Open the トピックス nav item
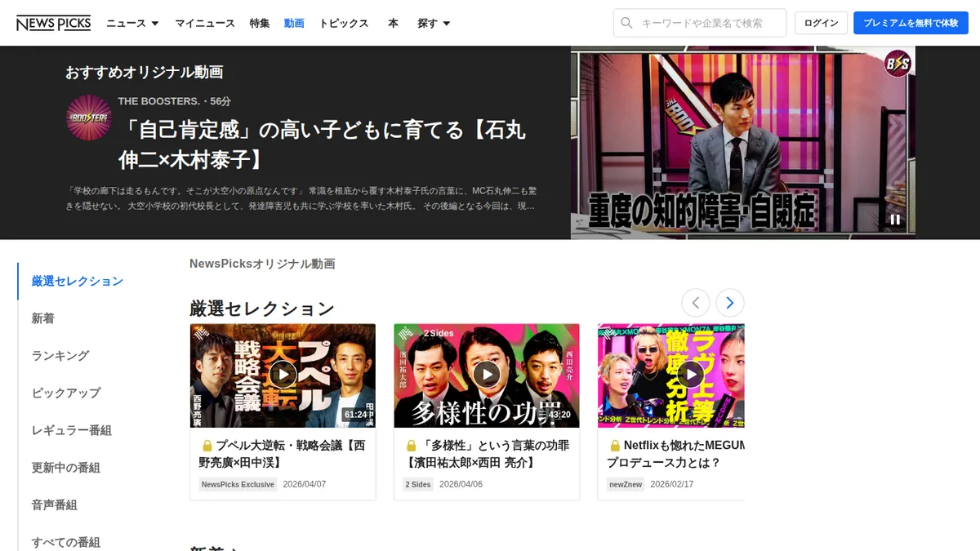This screenshot has width=980, height=551. pyautogui.click(x=344, y=23)
